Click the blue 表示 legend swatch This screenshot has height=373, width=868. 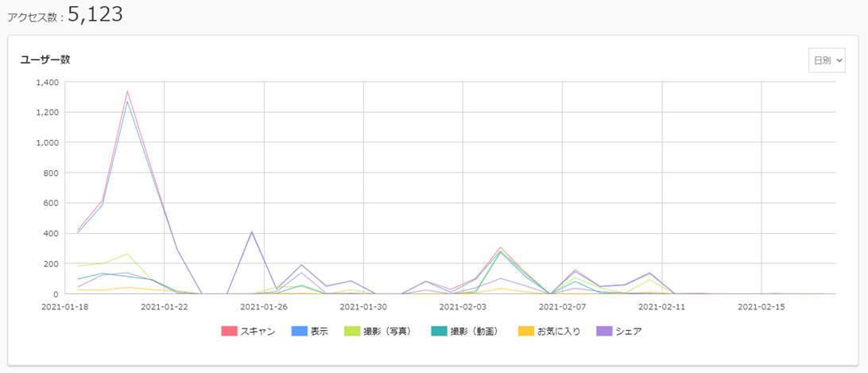coord(299,332)
